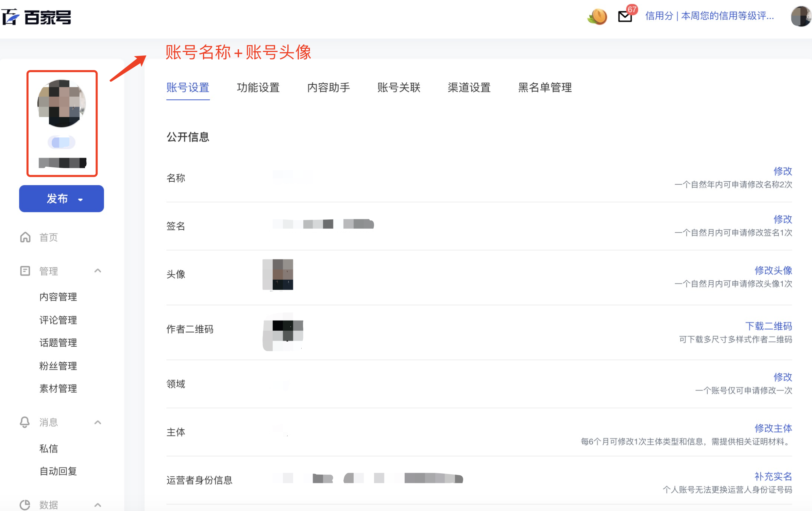Click the Baijiahao logo icon
The height and width of the screenshot is (511, 812).
pyautogui.click(x=10, y=17)
